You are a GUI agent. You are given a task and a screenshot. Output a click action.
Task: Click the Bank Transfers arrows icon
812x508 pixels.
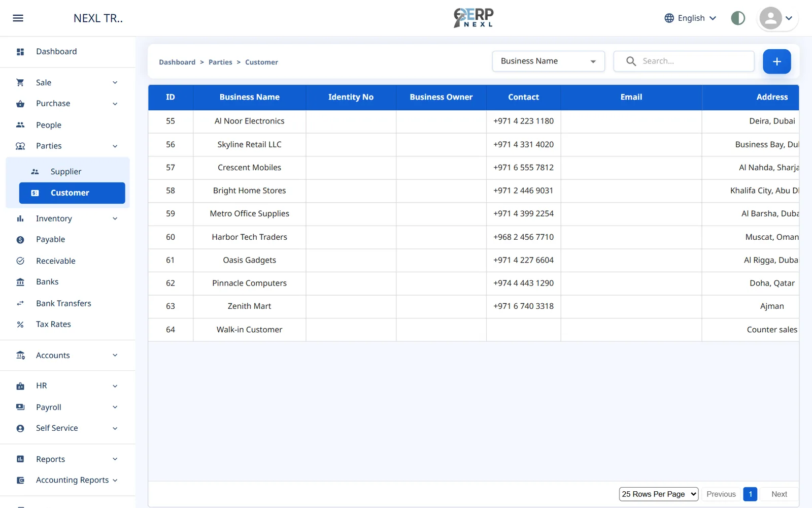coord(20,303)
